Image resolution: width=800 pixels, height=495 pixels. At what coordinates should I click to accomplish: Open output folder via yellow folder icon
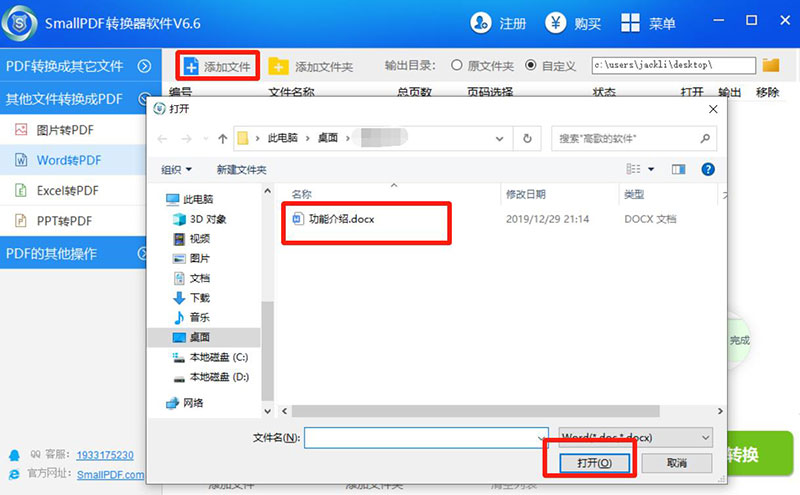(x=770, y=66)
